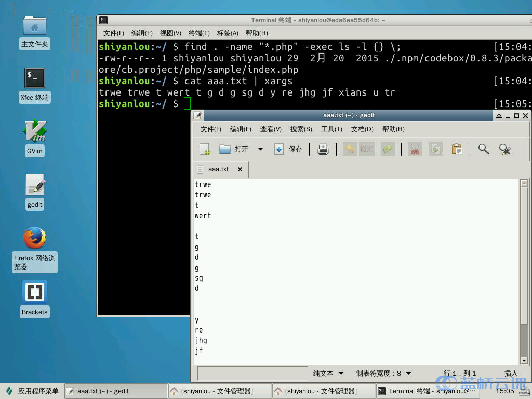Launch gedit desktop icon
This screenshot has height=399, width=532.
[x=35, y=192]
